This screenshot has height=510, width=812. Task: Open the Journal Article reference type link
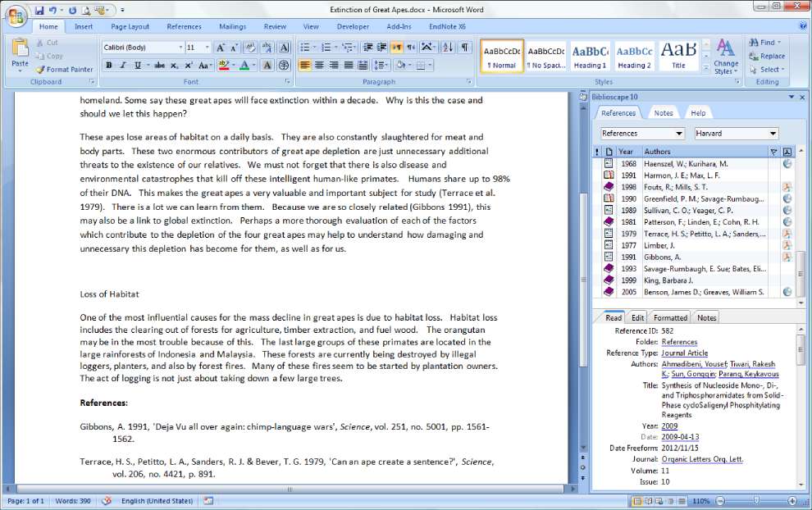tap(685, 353)
